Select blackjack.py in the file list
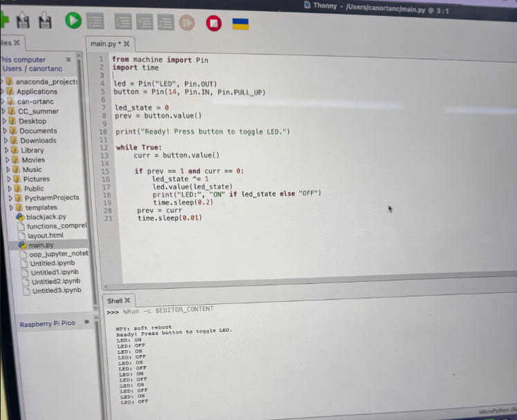Screen dimensions: 517x420 [x=46, y=217]
